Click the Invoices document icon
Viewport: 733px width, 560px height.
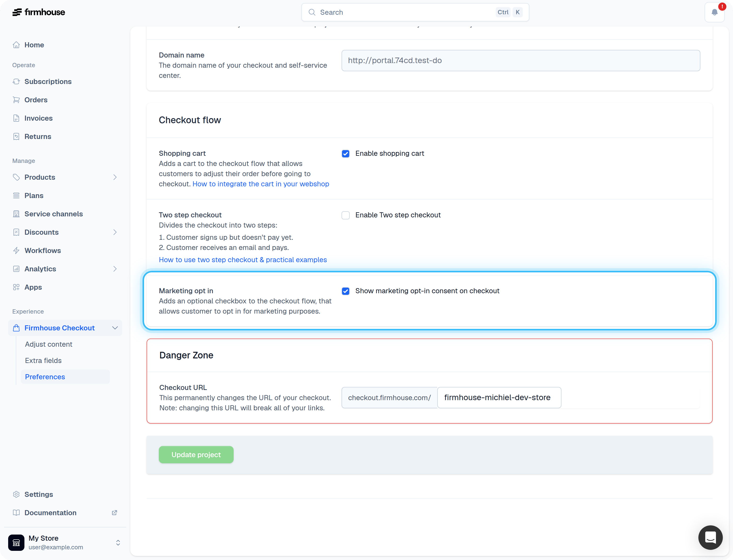(x=16, y=118)
